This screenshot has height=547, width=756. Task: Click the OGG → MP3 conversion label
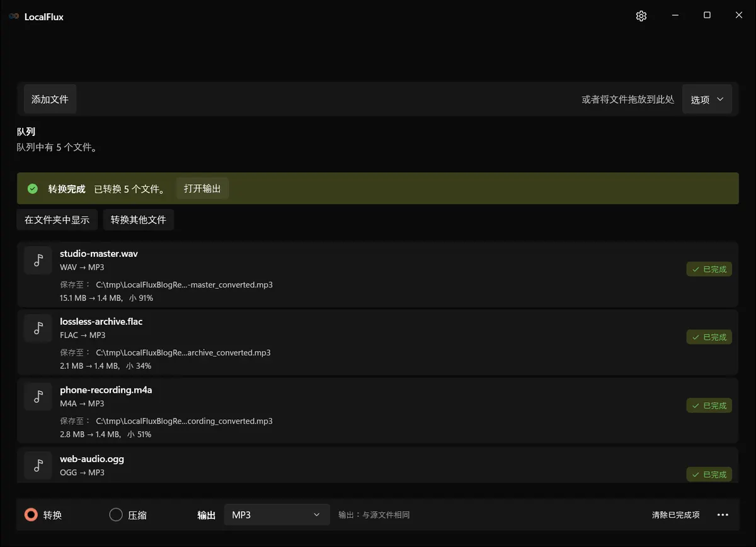tap(82, 472)
